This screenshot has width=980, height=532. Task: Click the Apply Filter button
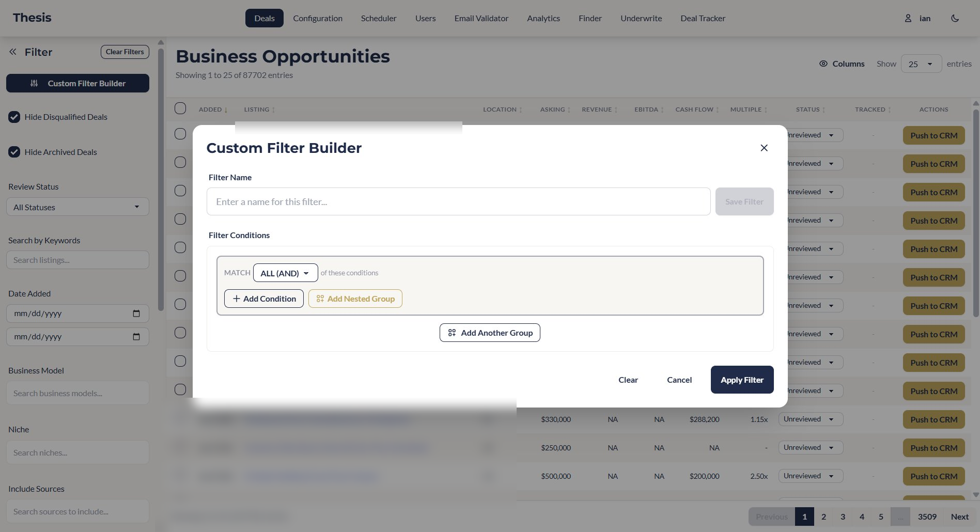coord(742,380)
